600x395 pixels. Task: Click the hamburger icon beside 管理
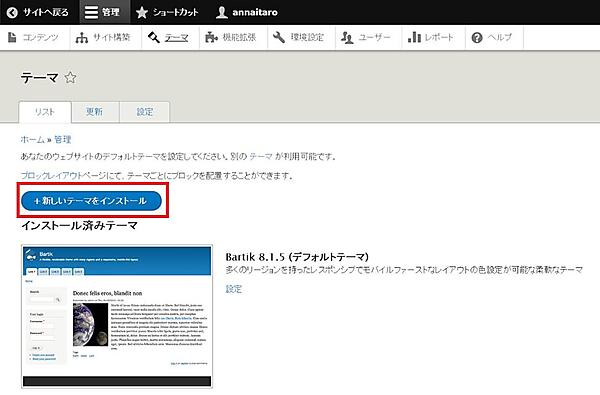coord(91,12)
